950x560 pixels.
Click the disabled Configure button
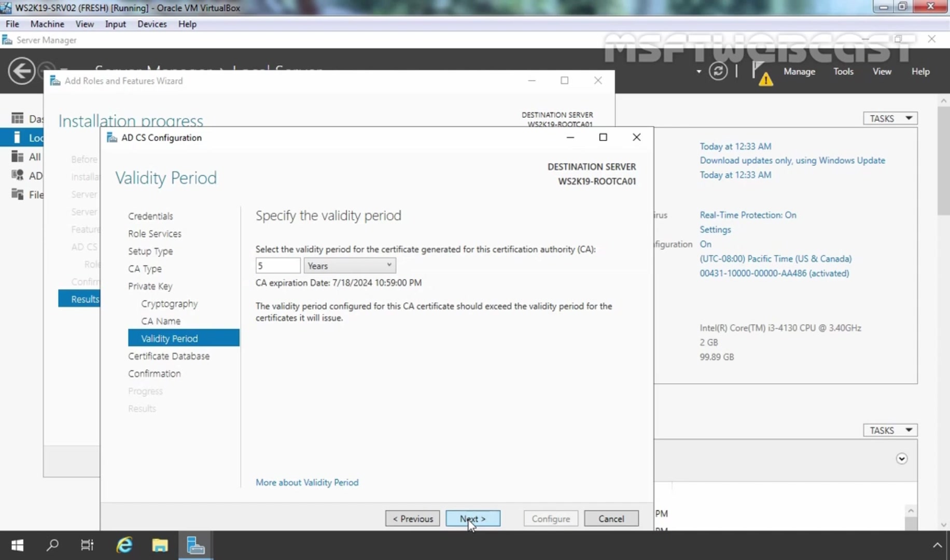coord(551,519)
